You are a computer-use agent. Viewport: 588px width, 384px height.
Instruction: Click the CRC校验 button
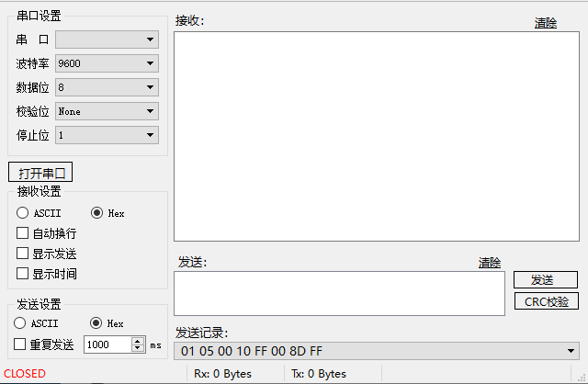pyautogui.click(x=546, y=301)
